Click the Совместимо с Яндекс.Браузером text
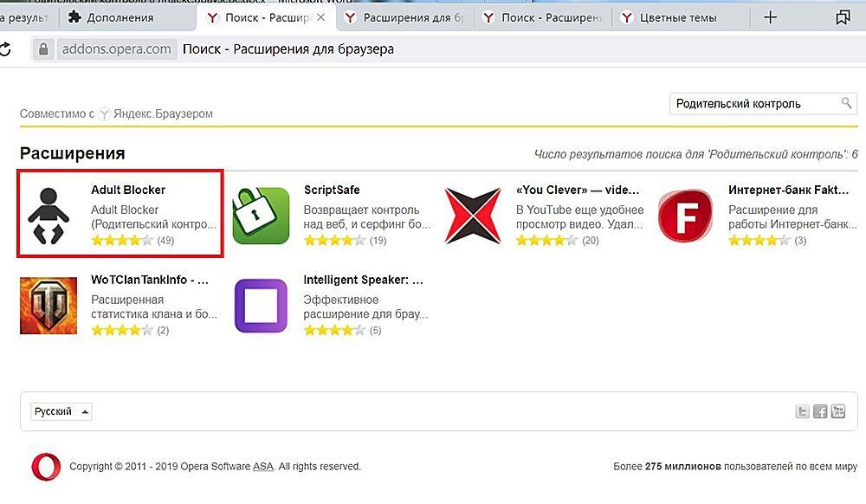The height and width of the screenshot is (504, 866). click(116, 113)
